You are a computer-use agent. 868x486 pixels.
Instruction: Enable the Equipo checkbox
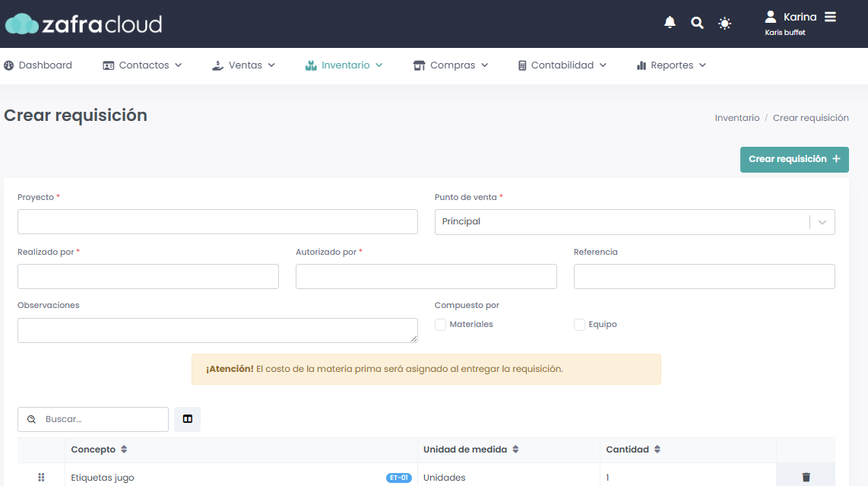[579, 325]
